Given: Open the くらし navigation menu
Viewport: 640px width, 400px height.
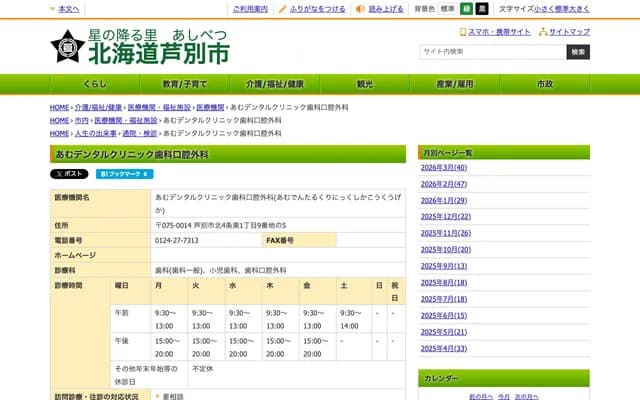Looking at the screenshot, I should click(95, 84).
